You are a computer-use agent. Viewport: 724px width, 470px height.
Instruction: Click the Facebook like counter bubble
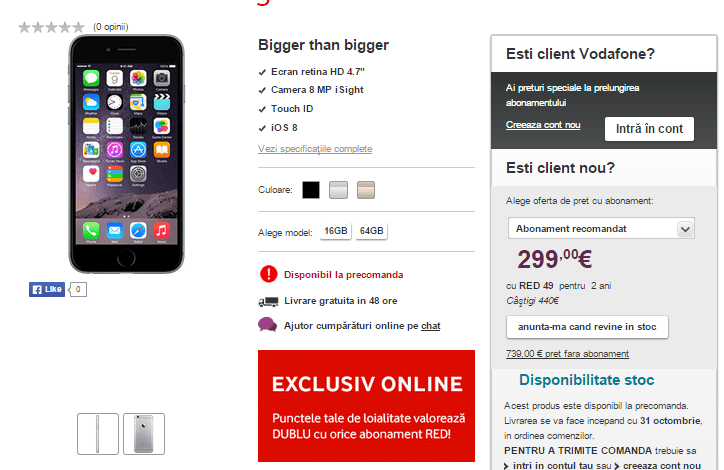click(x=78, y=289)
